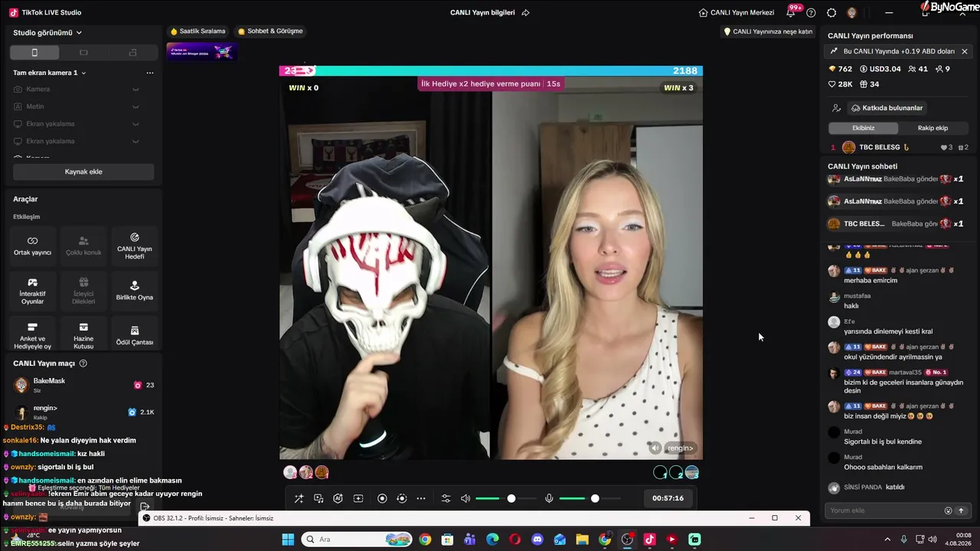Click Sohbet & Görüşme badge
Image resolution: width=980 pixels, height=551 pixels.
click(270, 31)
